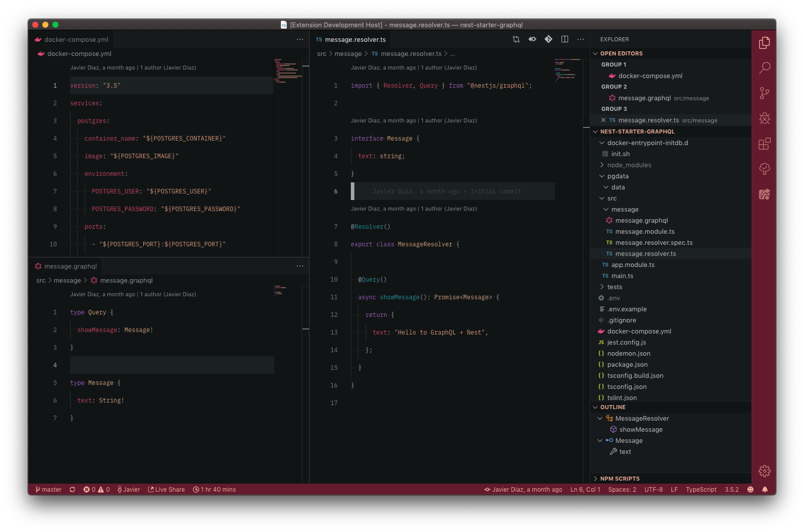
Task: Open package.json in the explorer
Action: 671,364
